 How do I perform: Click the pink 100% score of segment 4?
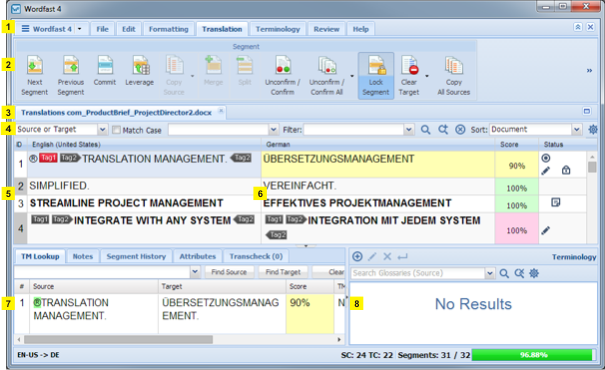tap(517, 228)
